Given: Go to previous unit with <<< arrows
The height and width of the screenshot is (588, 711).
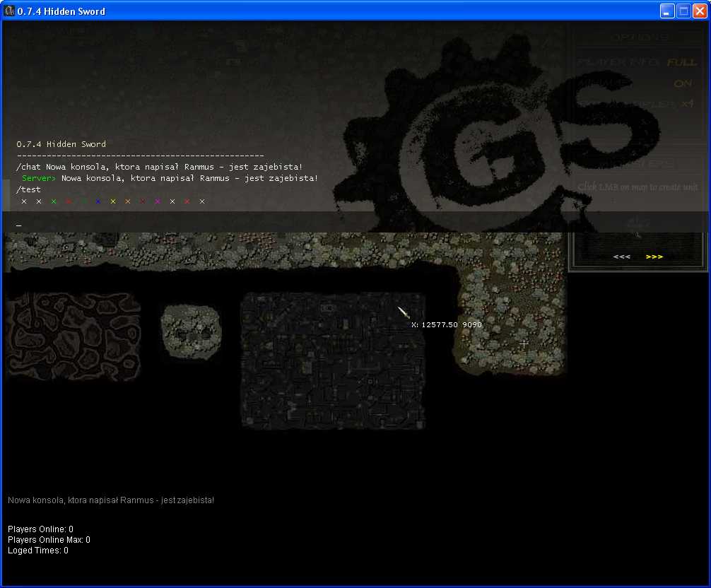Looking at the screenshot, I should (621, 257).
